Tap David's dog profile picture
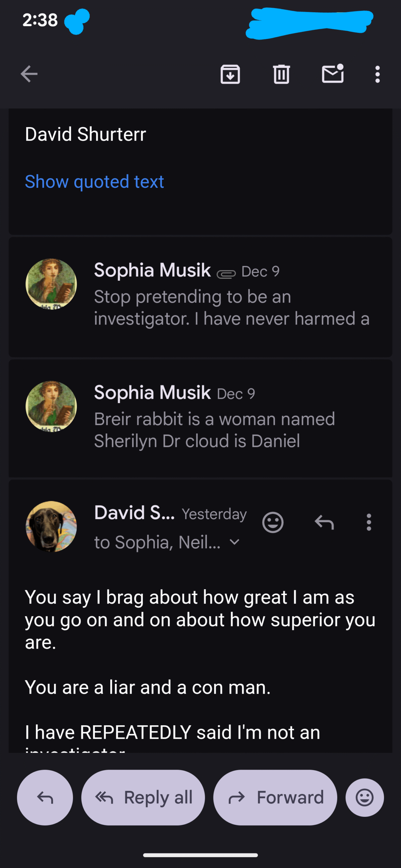The height and width of the screenshot is (868, 401). point(51,527)
